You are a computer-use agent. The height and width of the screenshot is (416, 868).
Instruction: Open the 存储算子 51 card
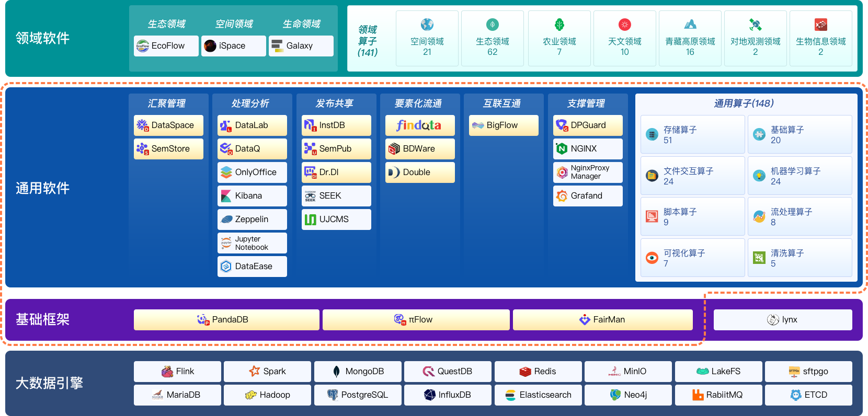point(693,134)
